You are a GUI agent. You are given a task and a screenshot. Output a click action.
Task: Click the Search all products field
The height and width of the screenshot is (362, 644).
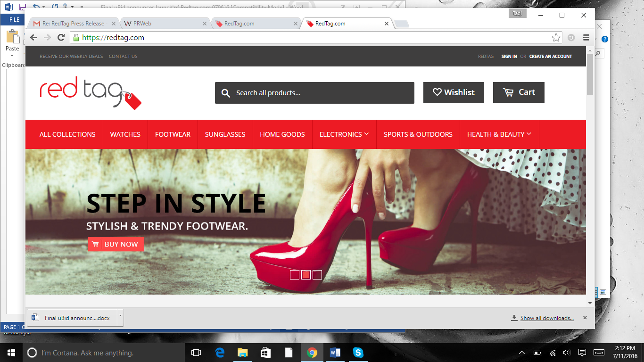(314, 93)
